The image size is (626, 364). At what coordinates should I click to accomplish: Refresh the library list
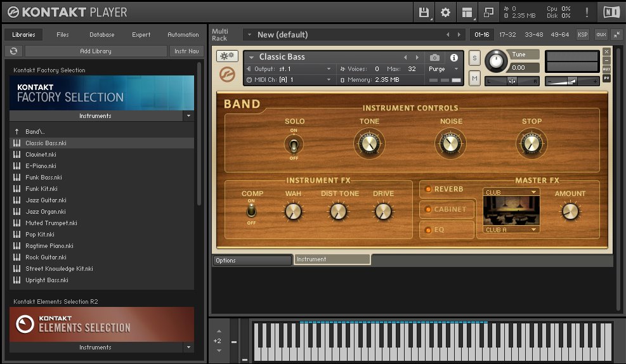(x=13, y=51)
